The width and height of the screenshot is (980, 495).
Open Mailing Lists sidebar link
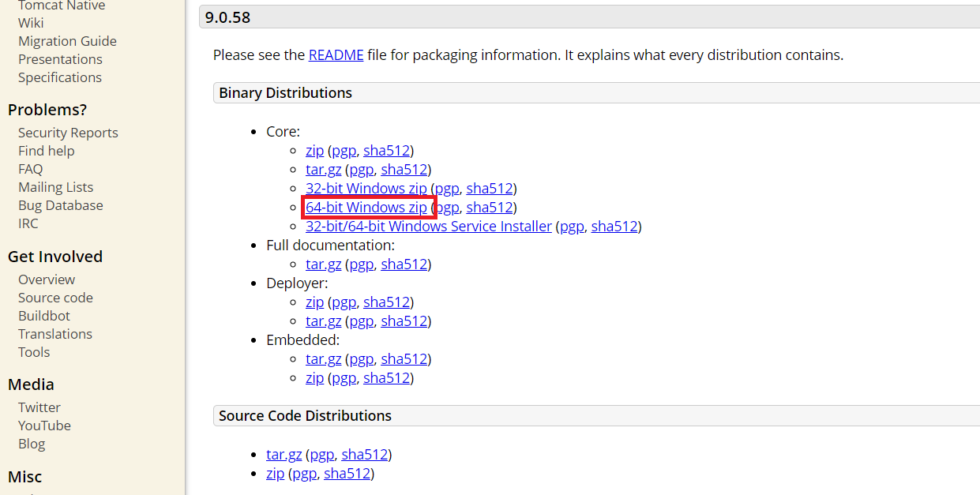[55, 187]
